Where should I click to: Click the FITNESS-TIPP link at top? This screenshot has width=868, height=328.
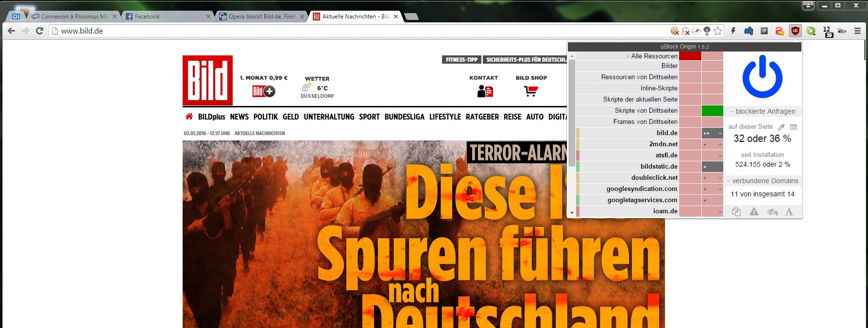461,60
